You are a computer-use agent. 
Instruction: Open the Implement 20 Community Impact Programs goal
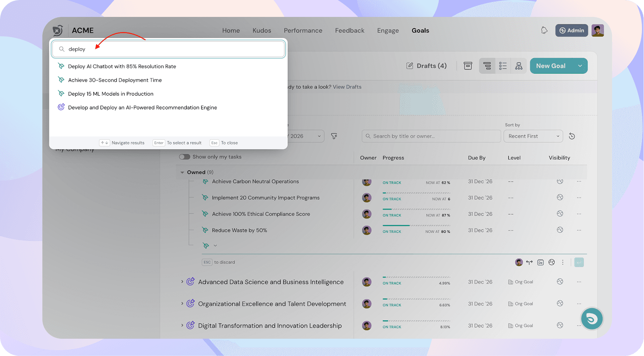tap(266, 198)
